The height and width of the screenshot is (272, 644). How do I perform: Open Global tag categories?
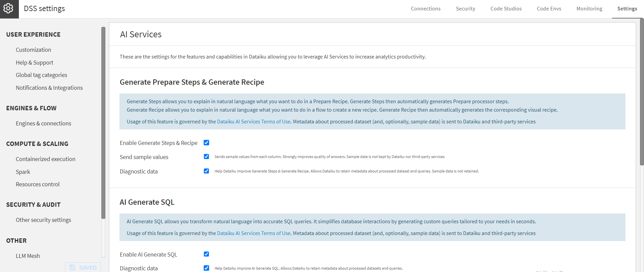point(41,75)
